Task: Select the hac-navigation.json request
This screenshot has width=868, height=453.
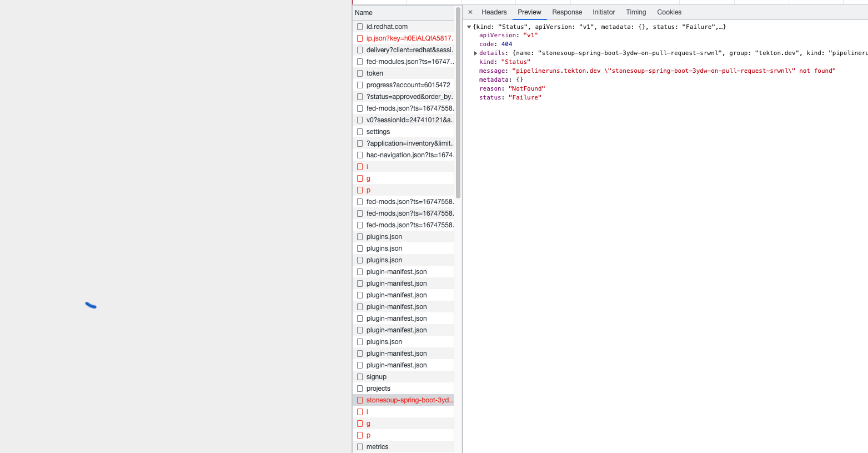Action: [x=409, y=155]
